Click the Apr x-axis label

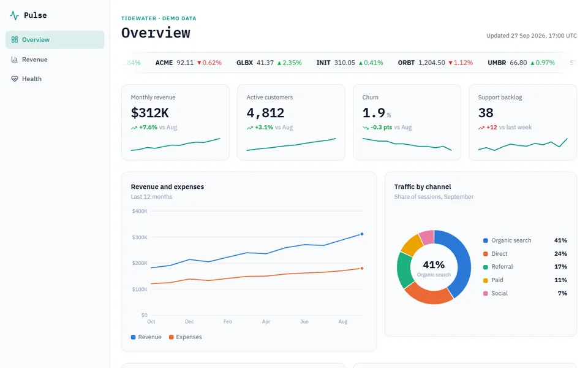[266, 322]
